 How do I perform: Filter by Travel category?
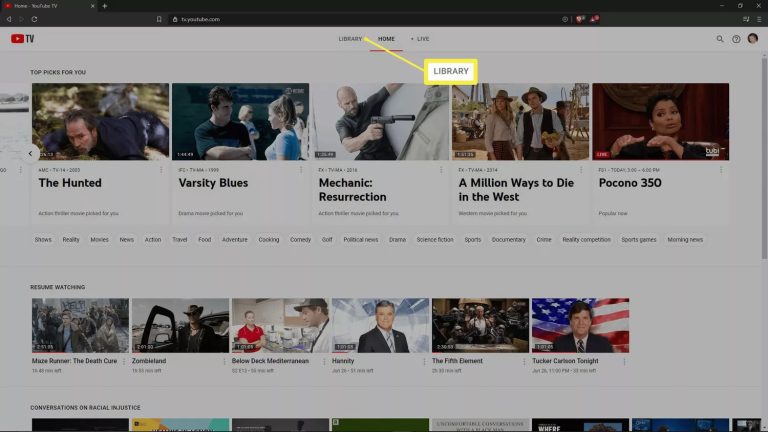(180, 240)
